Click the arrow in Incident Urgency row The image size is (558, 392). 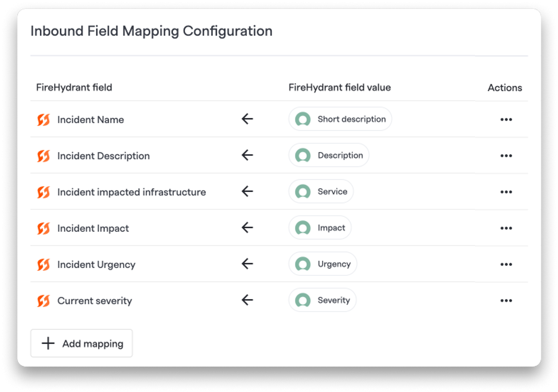coord(247,264)
